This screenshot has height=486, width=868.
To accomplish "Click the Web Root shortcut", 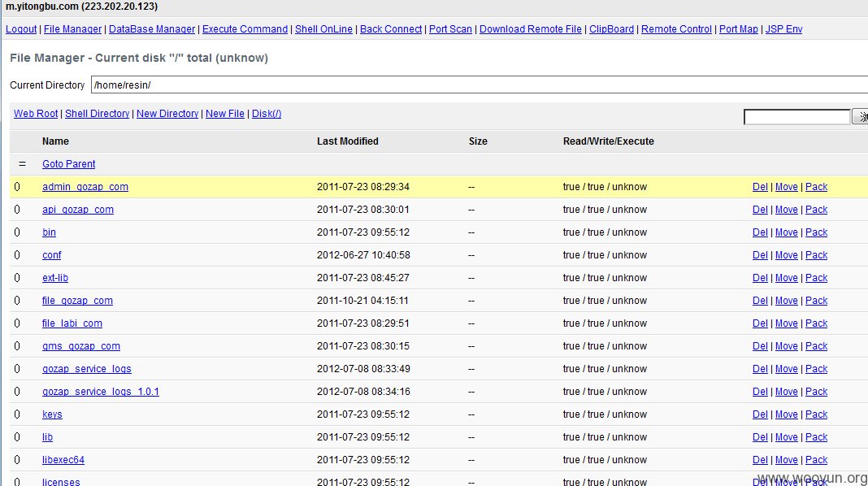I will pyautogui.click(x=36, y=114).
